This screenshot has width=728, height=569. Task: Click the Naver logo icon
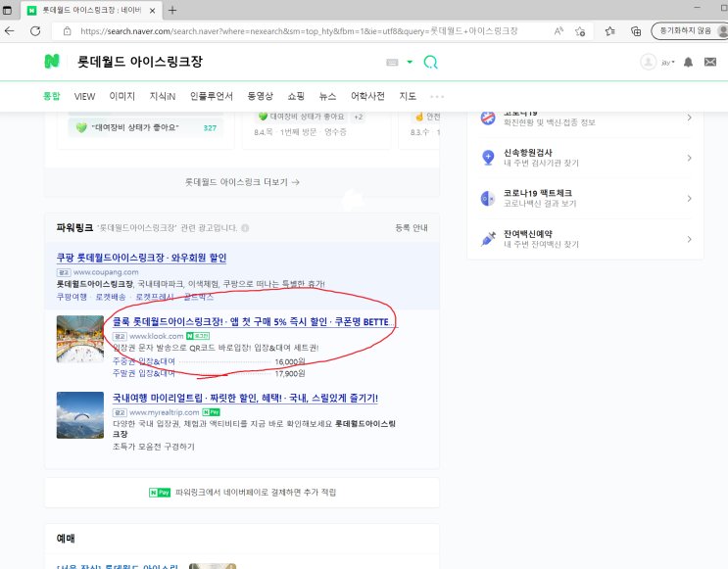pyautogui.click(x=52, y=62)
